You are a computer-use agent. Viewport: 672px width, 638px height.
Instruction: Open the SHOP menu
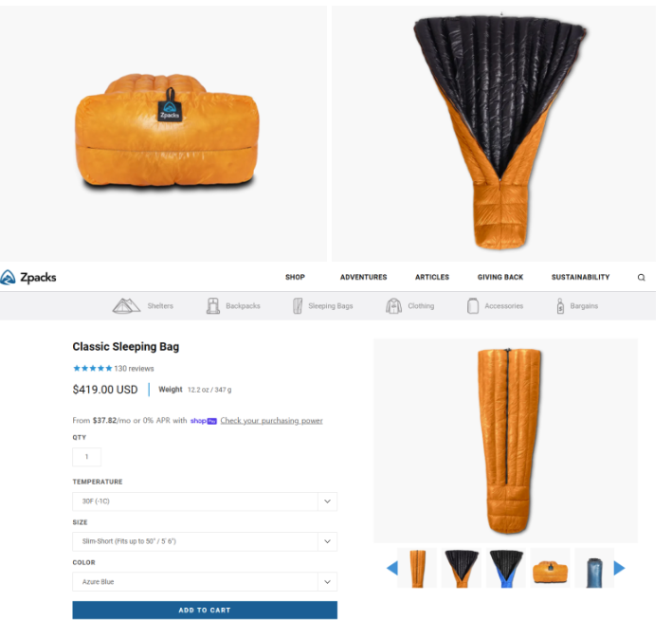(x=296, y=277)
